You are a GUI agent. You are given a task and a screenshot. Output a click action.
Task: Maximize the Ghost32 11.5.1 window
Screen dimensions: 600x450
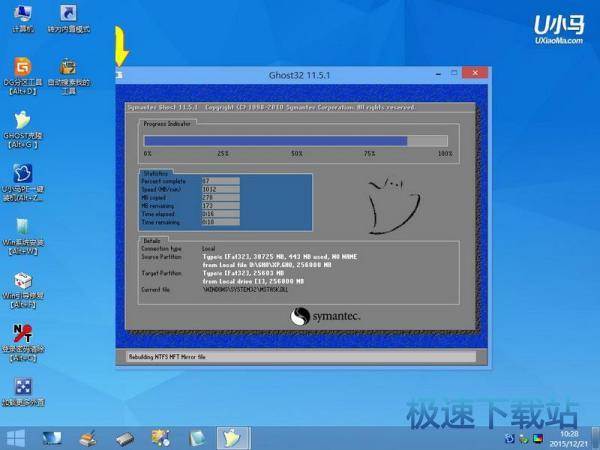tap(454, 73)
